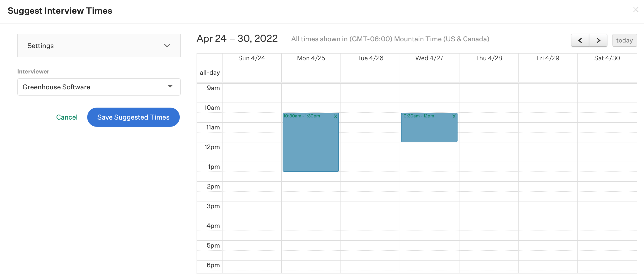Click the 9am slot on Sun 4/24
This screenshot has width=644, height=280.
point(252,88)
